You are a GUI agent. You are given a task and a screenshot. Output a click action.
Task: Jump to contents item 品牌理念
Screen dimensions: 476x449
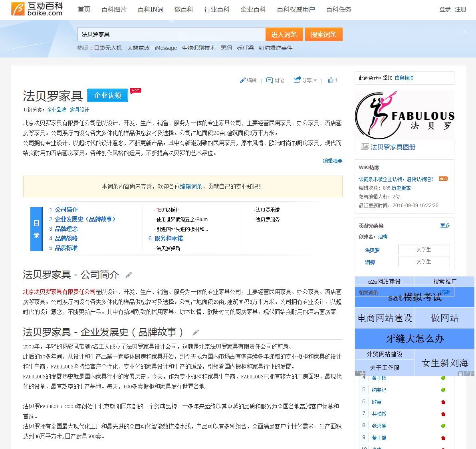(x=66, y=229)
